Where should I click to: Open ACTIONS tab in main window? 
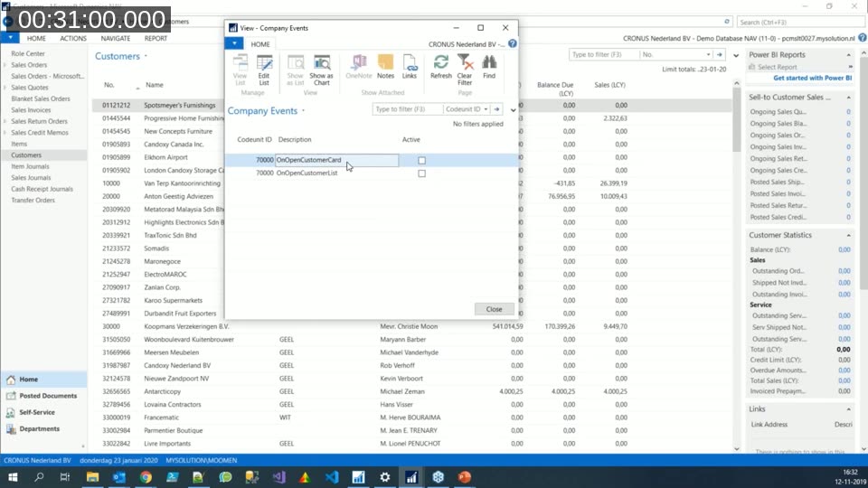point(73,38)
